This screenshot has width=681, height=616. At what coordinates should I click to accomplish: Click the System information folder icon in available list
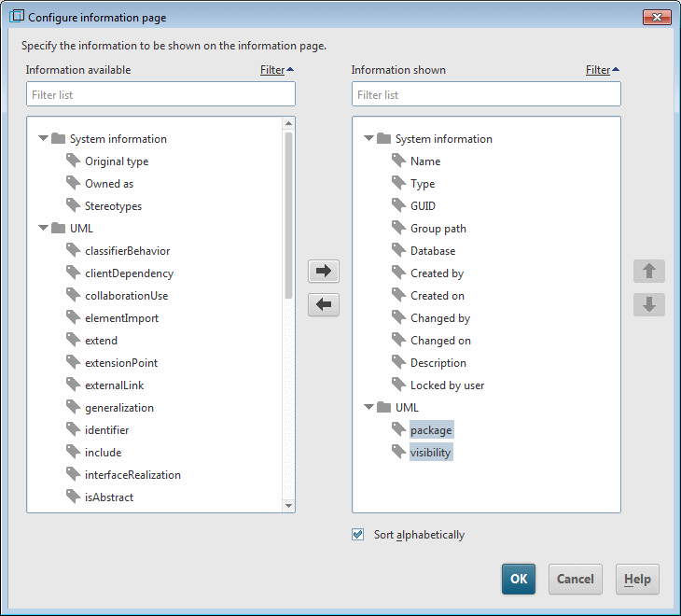point(58,138)
